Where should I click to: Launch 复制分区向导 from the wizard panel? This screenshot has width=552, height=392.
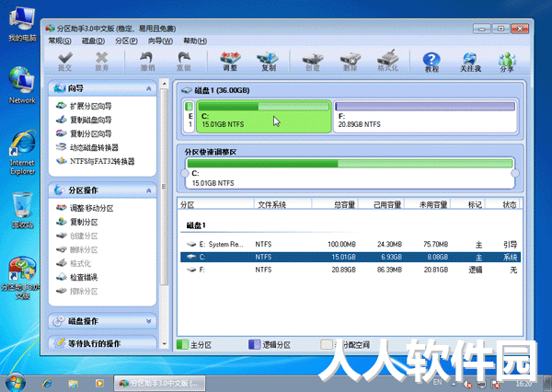84,133
